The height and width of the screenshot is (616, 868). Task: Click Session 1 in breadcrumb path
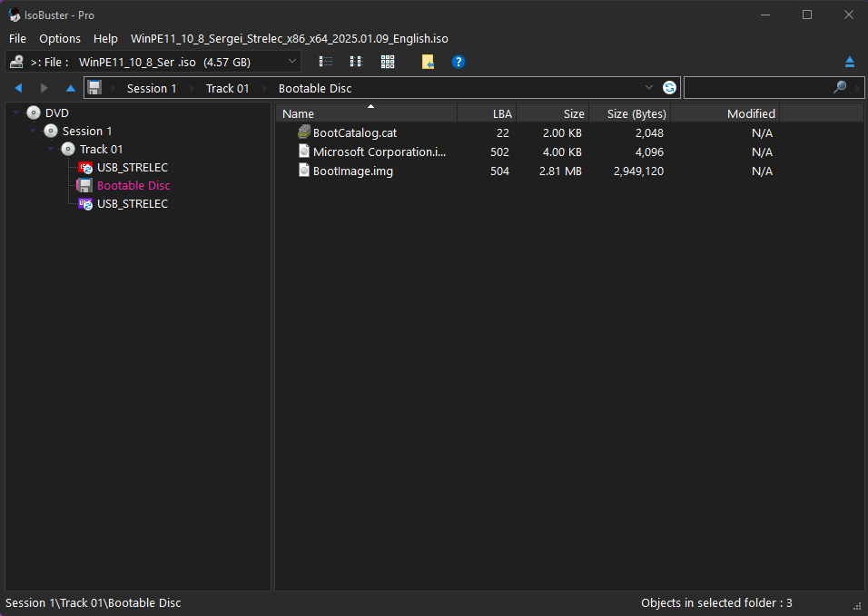click(152, 88)
